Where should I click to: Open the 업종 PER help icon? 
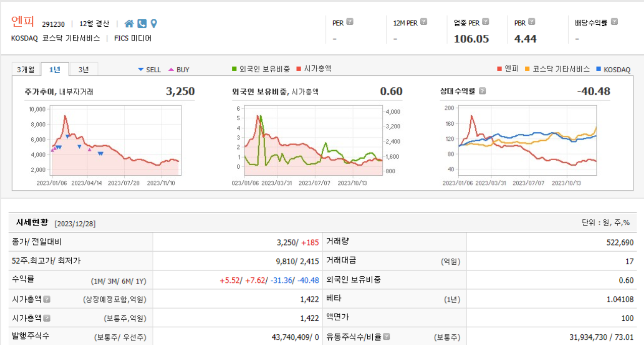click(x=485, y=22)
